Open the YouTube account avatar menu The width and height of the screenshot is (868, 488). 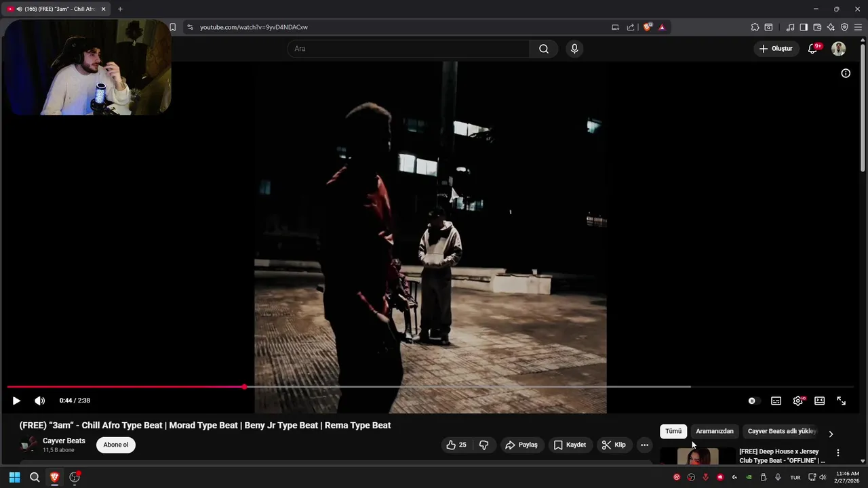point(839,49)
